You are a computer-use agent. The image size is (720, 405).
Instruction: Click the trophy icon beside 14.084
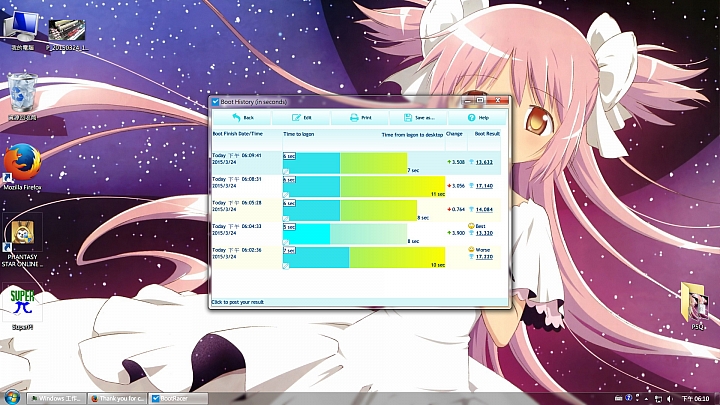(471, 209)
